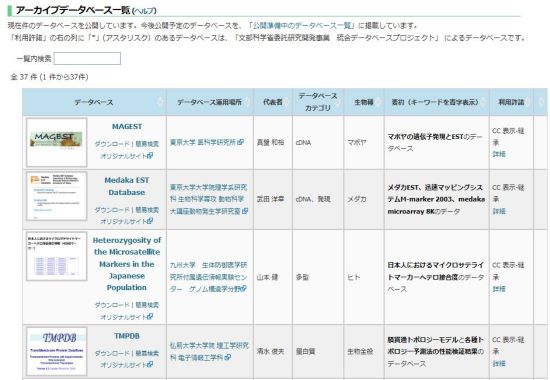
Task: Click the external link icon after 電子情報工学科
Action: (228, 357)
